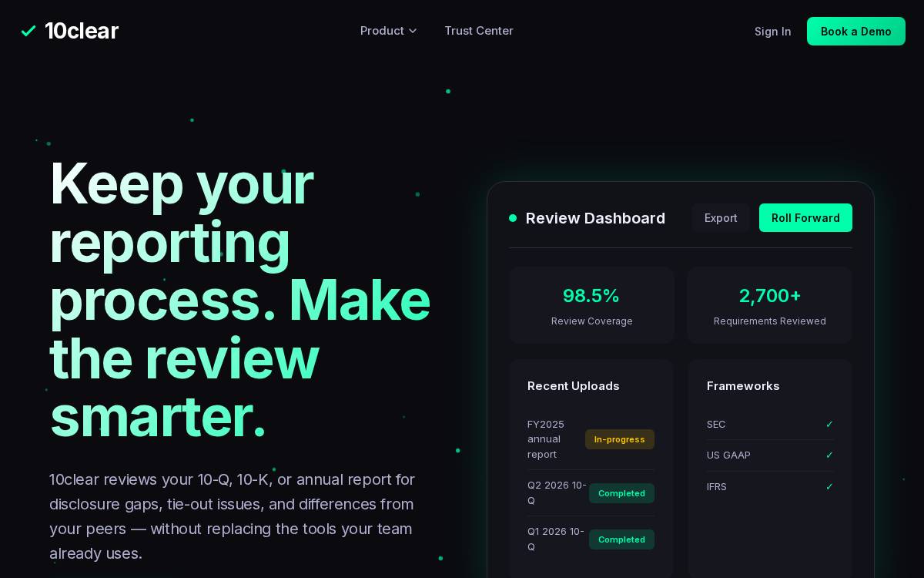Select the Review Coverage label
Viewport: 924px width, 578px height.
pos(592,321)
